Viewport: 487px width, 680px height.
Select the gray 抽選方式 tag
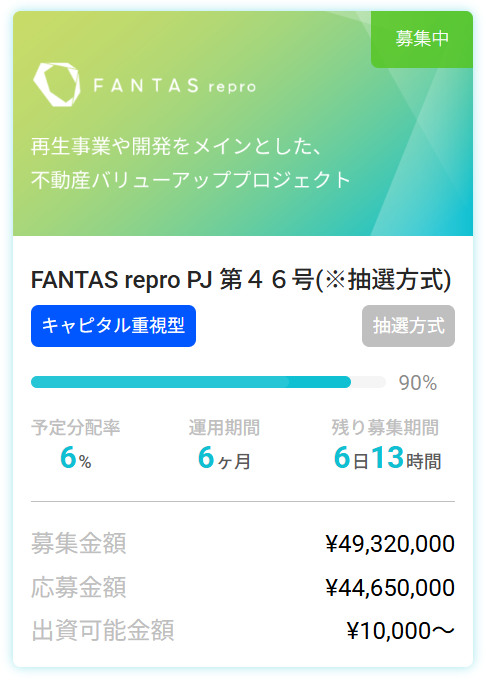(409, 326)
